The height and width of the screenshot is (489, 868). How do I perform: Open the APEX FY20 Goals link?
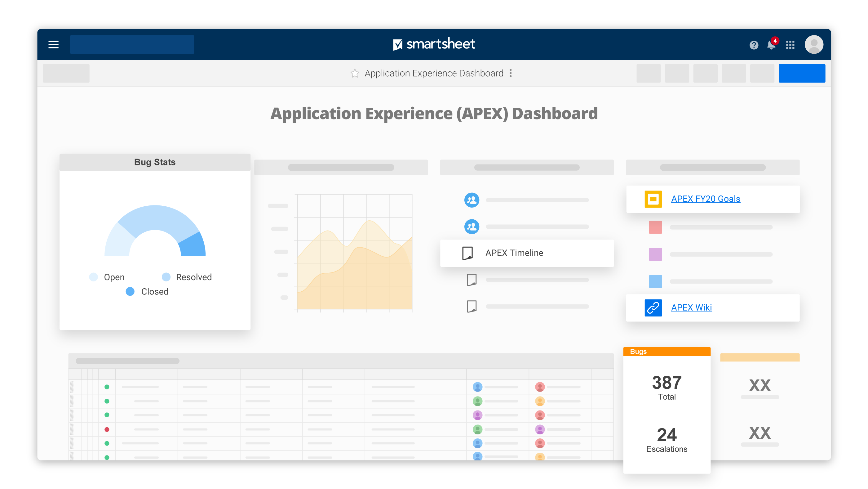click(705, 199)
